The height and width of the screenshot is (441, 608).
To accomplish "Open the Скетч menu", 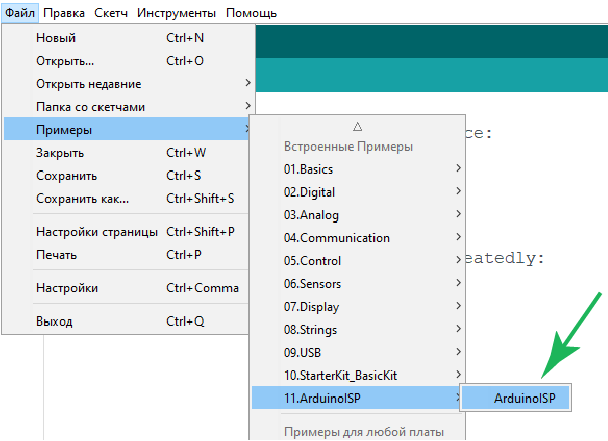I will (111, 13).
